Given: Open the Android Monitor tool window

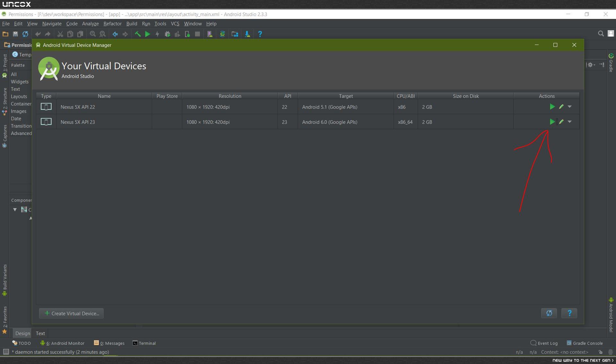Looking at the screenshot, I should coord(62,343).
